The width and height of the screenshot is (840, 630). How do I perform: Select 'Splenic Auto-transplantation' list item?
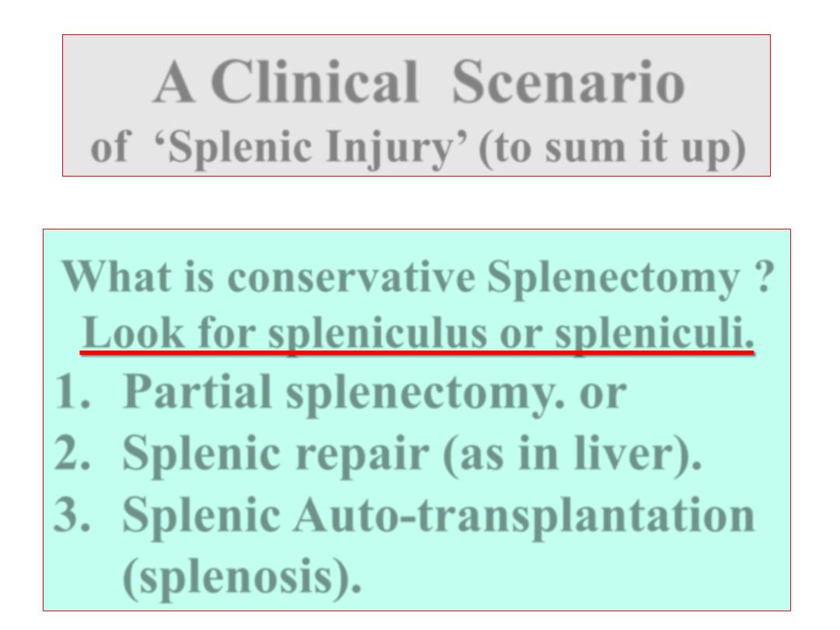(x=438, y=515)
